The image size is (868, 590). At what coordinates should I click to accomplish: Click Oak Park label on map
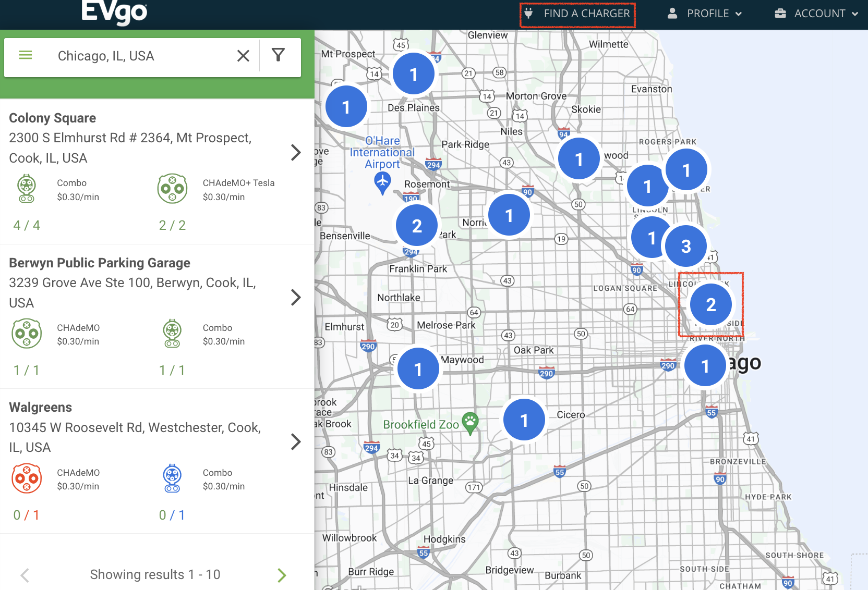(534, 350)
